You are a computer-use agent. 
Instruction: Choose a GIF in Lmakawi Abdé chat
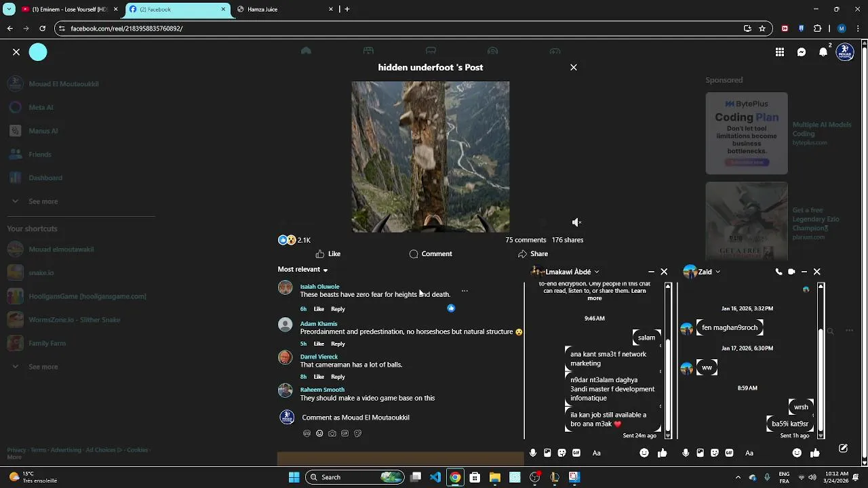coord(576,453)
